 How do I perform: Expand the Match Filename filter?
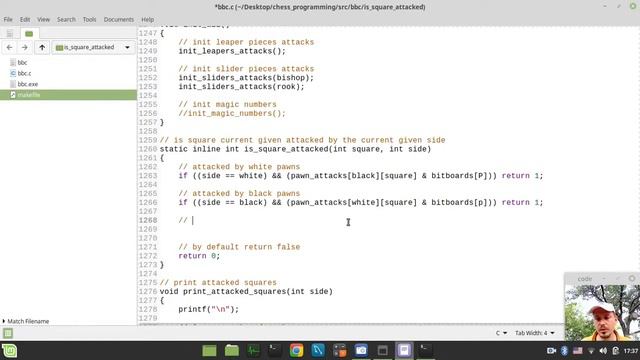coord(26,321)
